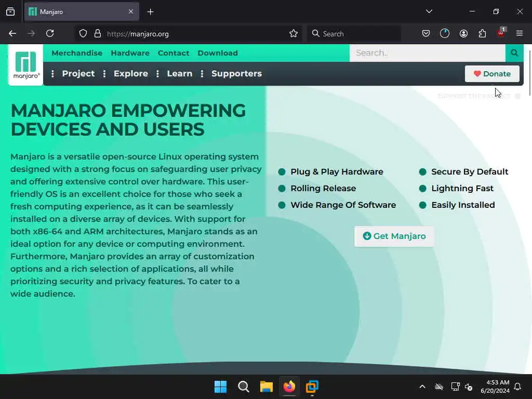Click the Get Manjaro button
The height and width of the screenshot is (399, 532).
[x=394, y=236]
